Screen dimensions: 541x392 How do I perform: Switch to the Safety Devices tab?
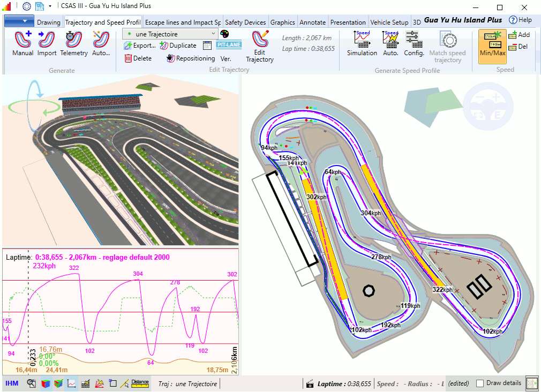coord(245,22)
